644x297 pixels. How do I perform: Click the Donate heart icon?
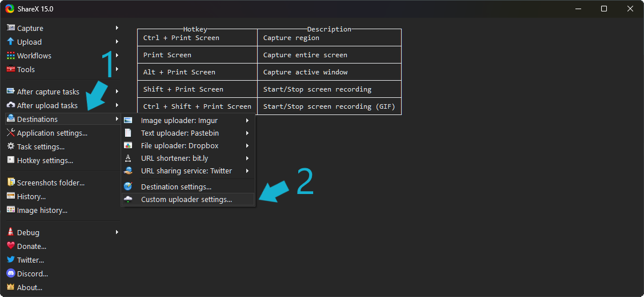coord(11,246)
